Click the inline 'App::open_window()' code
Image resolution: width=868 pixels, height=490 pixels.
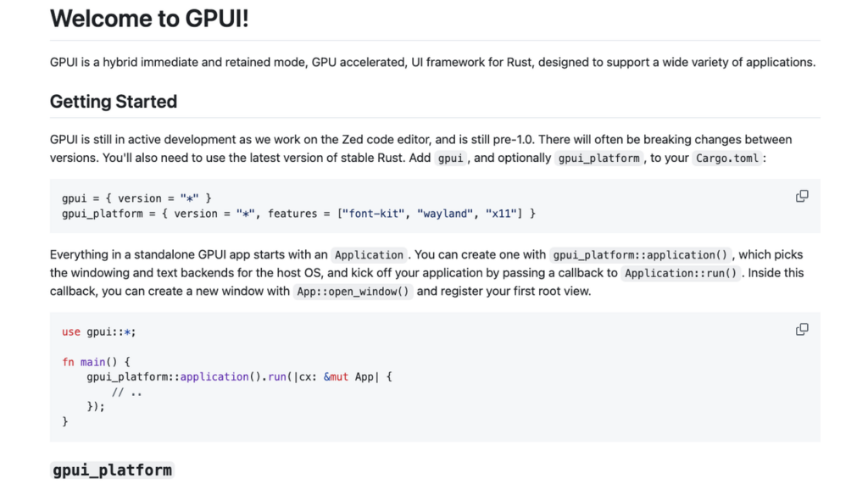point(353,292)
